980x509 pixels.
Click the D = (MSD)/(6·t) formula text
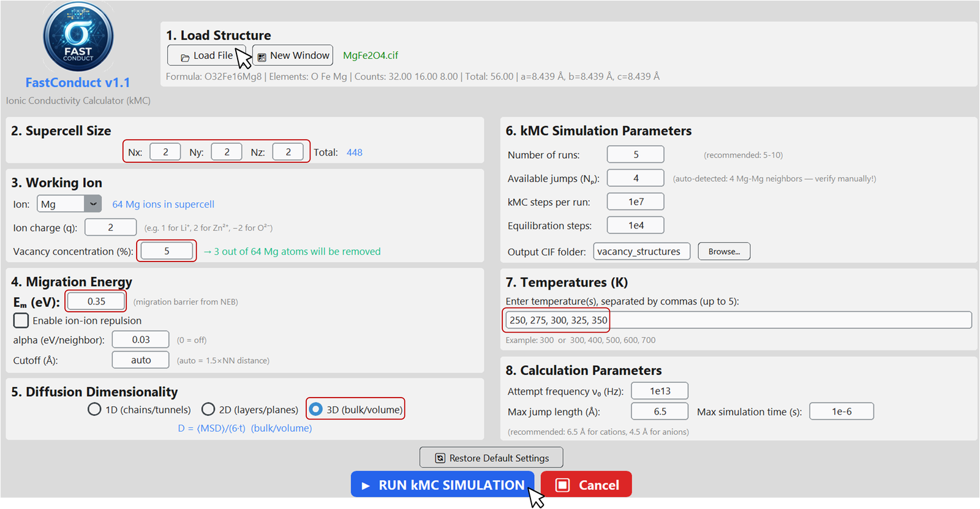pyautogui.click(x=245, y=428)
